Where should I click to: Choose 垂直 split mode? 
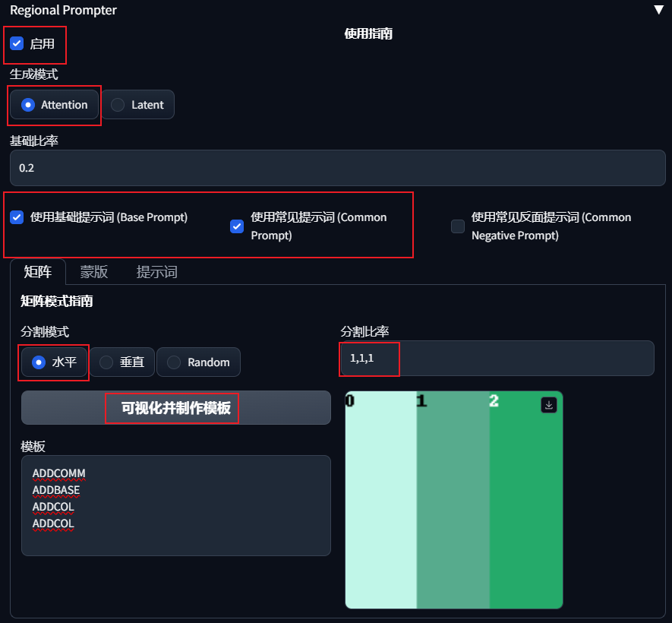[x=106, y=362]
